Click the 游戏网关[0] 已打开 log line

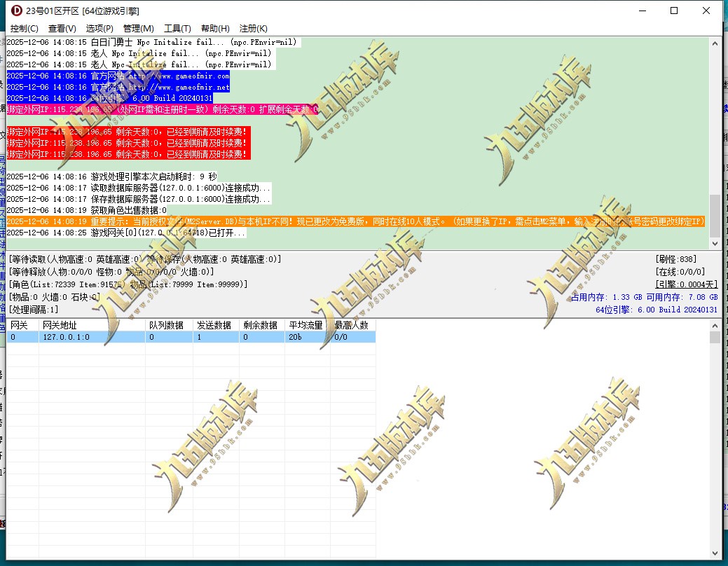point(126,233)
